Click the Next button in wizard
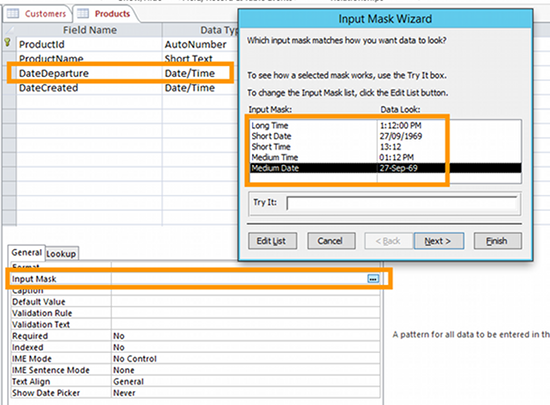 (x=439, y=241)
